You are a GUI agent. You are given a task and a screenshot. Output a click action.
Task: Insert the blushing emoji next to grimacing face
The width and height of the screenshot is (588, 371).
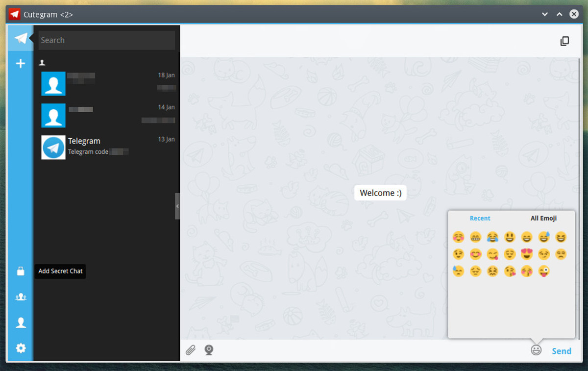pyautogui.click(x=458, y=237)
